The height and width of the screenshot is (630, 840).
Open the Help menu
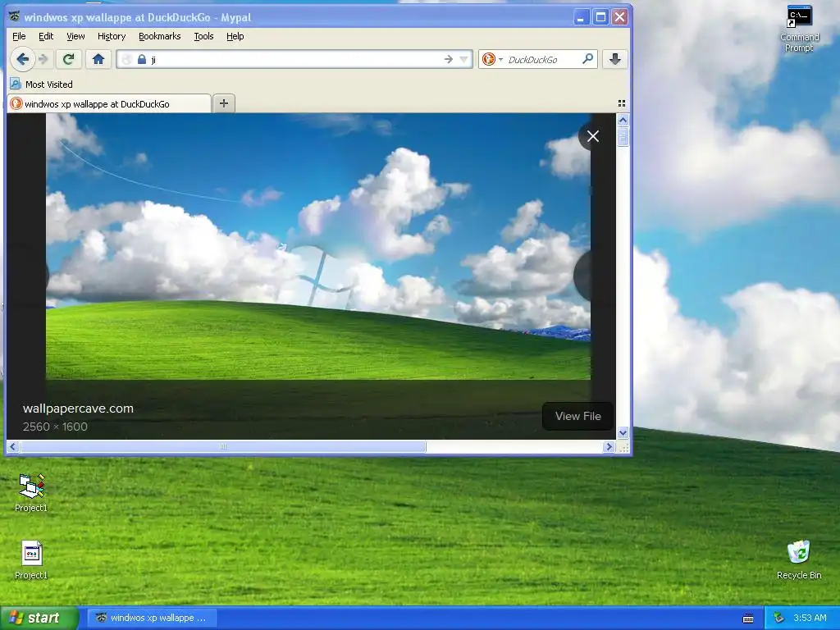[235, 36]
